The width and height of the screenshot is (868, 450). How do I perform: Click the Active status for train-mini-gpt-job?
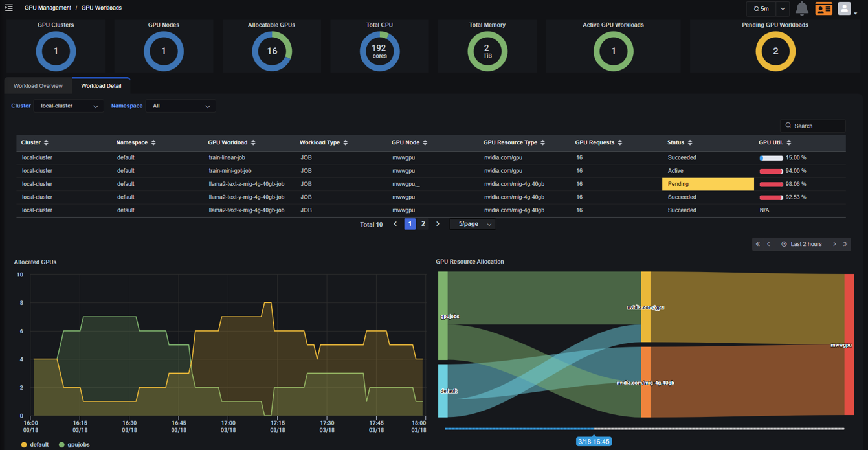click(676, 171)
